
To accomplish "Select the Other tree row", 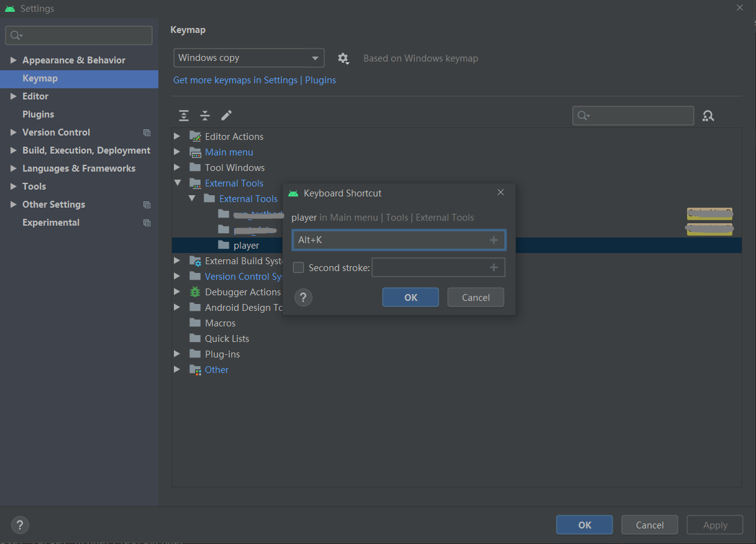I will 457,370.
